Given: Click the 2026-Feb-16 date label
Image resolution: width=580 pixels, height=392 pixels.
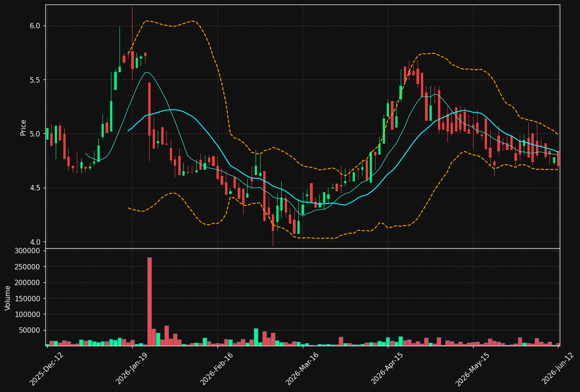Looking at the screenshot, I should pyautogui.click(x=217, y=368).
